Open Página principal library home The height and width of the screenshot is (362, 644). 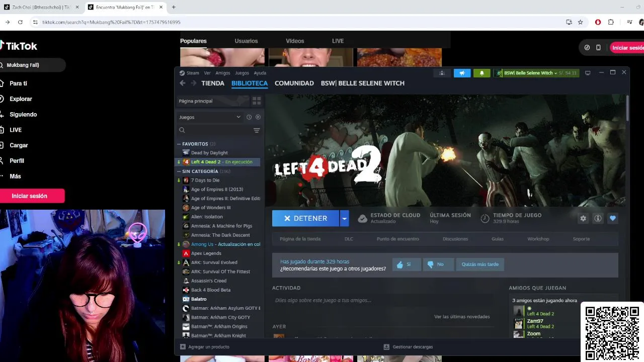213,101
